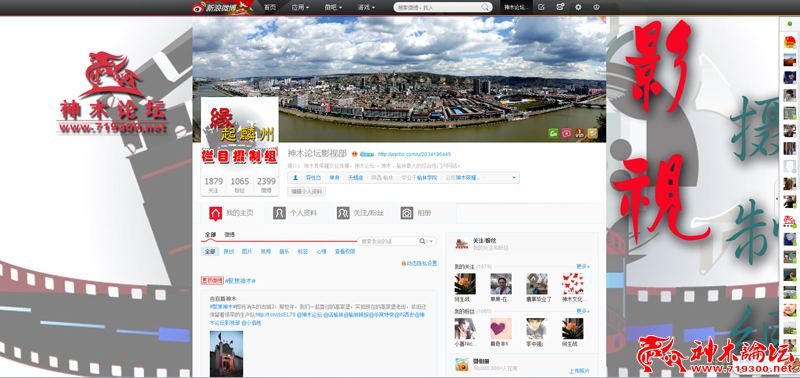
Task: Click the red camera icon on cover photo
Action: point(566,133)
